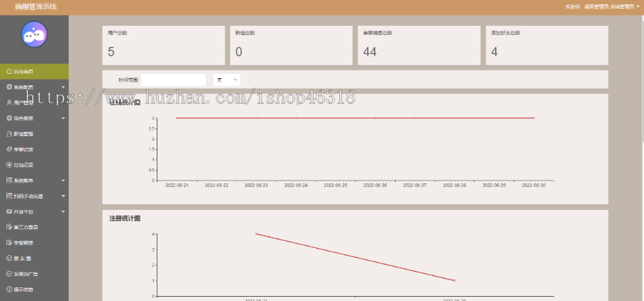This screenshot has height=301, width=644.
Task: Open 提示信息 via its info icon
Action: tap(9, 289)
